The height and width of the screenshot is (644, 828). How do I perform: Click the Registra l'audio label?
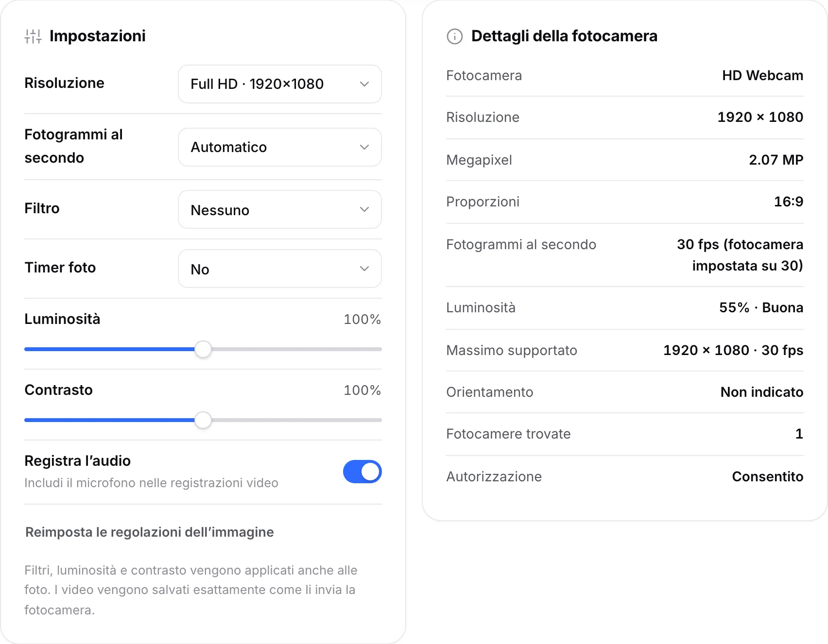point(78,461)
